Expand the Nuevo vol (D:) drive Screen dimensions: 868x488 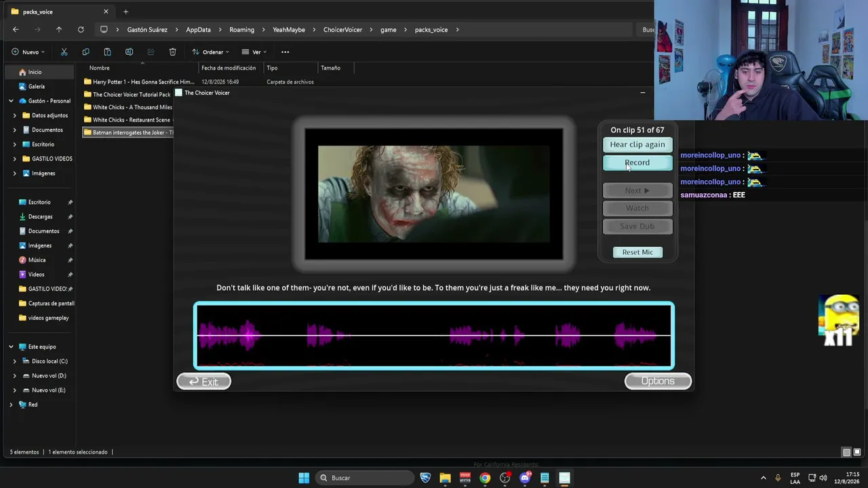click(15, 375)
